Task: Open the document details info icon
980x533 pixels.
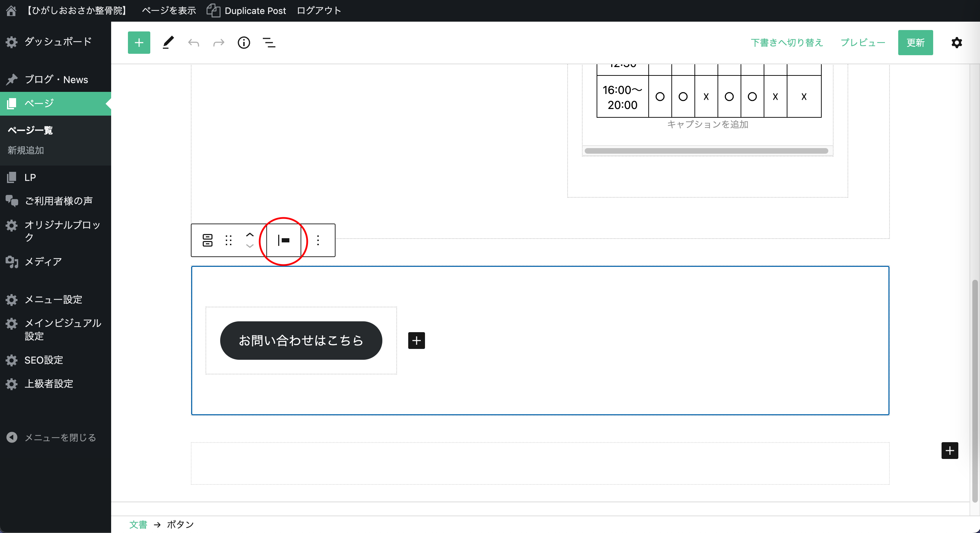Action: click(244, 43)
